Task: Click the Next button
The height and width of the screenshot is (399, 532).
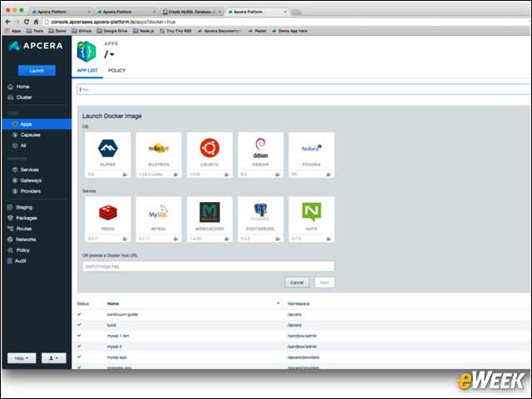Action: 324,283
